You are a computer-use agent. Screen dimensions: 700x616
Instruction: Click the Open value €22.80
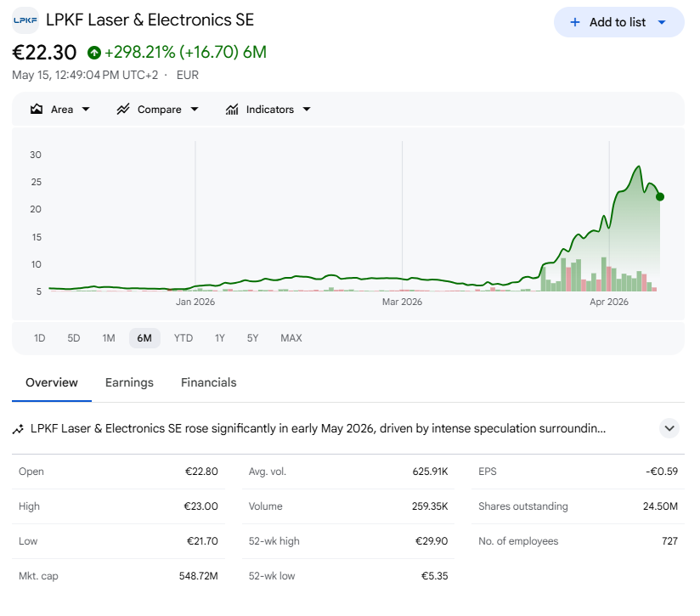201,472
